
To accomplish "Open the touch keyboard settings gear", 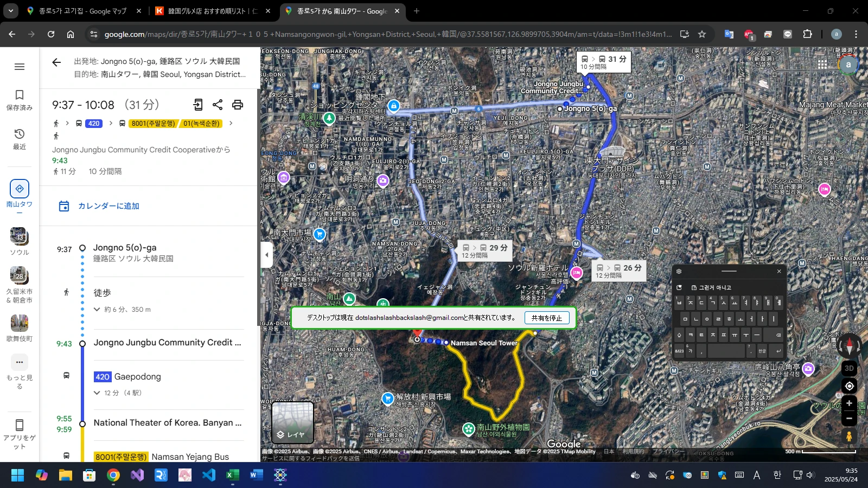I will coord(679,271).
